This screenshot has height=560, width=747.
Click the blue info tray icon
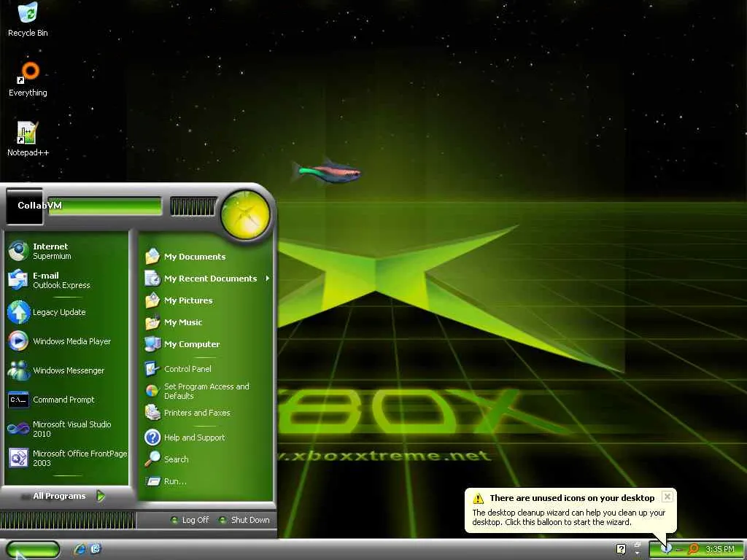tap(666, 549)
